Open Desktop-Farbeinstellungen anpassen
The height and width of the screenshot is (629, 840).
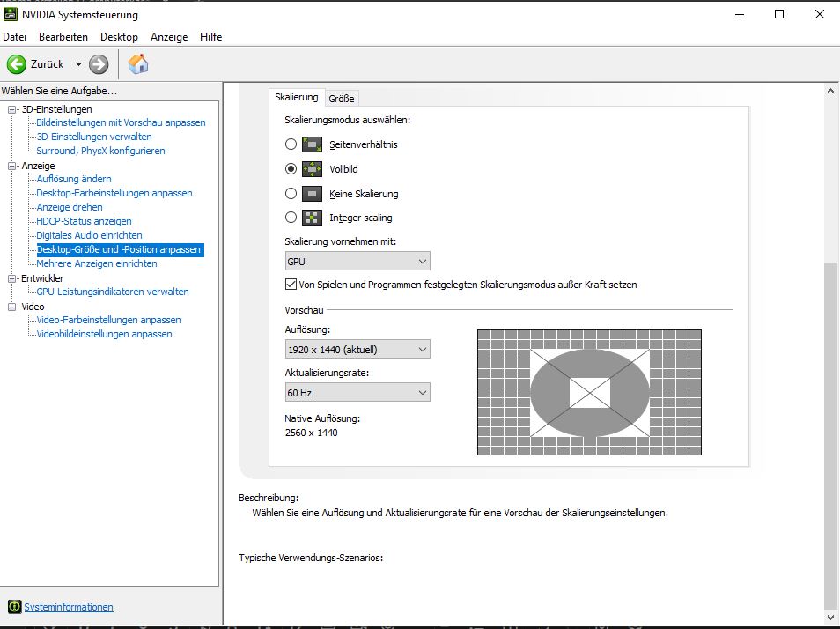(114, 193)
